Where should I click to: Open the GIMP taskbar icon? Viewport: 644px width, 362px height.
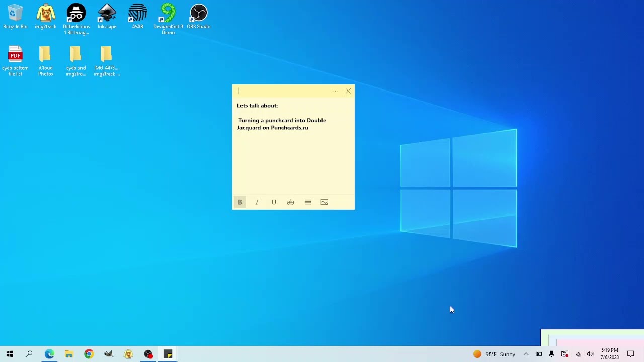pyautogui.click(x=108, y=354)
